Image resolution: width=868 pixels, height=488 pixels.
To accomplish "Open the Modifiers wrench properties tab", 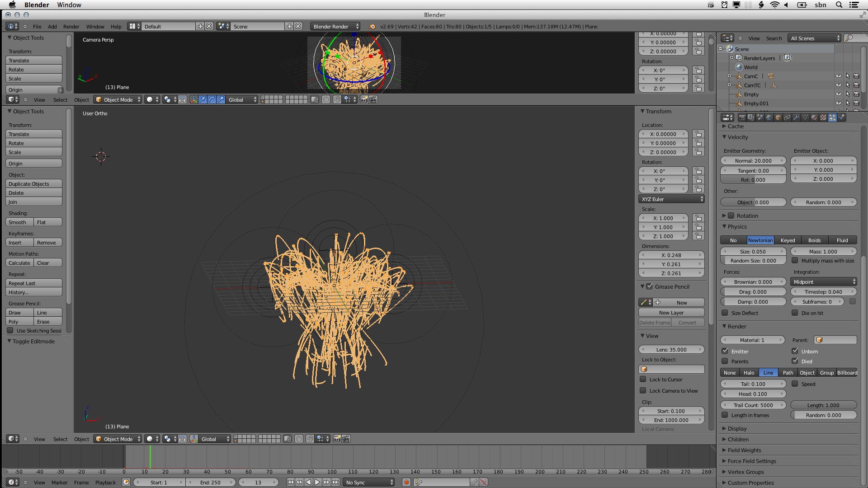I will pos(796,117).
